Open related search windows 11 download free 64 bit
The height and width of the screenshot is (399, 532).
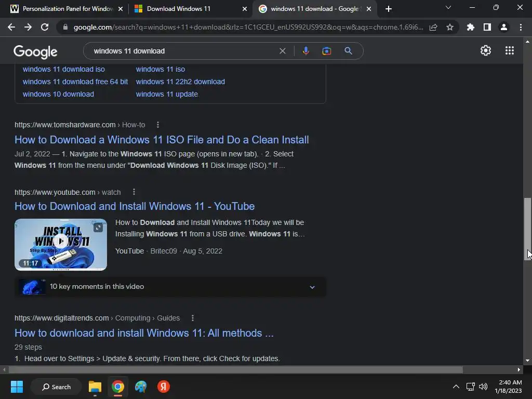(75, 82)
